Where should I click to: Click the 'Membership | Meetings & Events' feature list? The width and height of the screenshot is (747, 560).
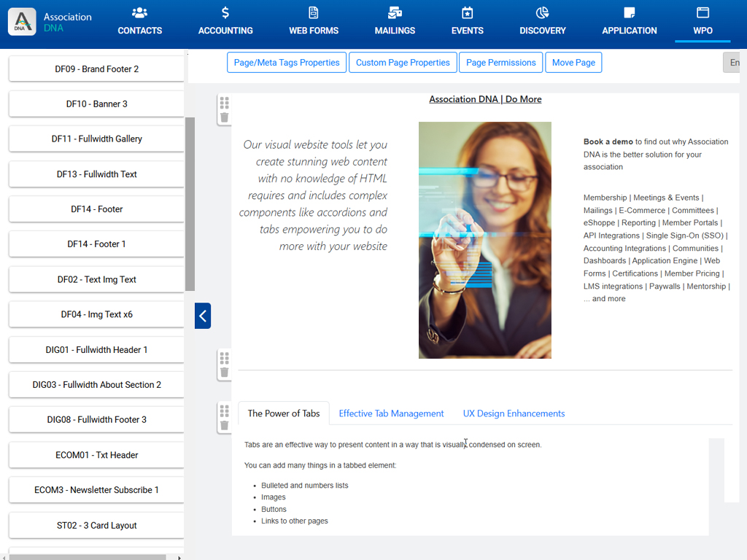click(657, 248)
